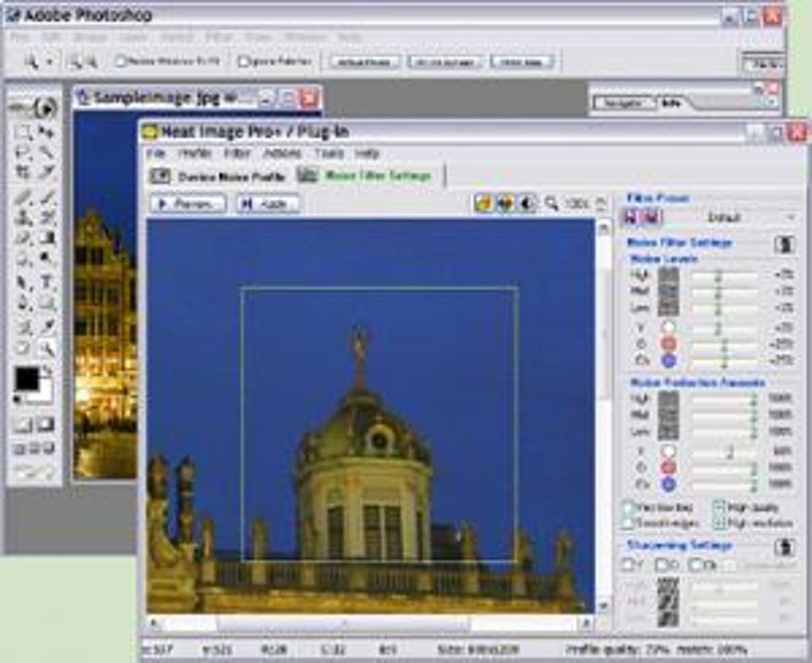Select the Slice tool in Photoshop toolbox

[x=47, y=171]
